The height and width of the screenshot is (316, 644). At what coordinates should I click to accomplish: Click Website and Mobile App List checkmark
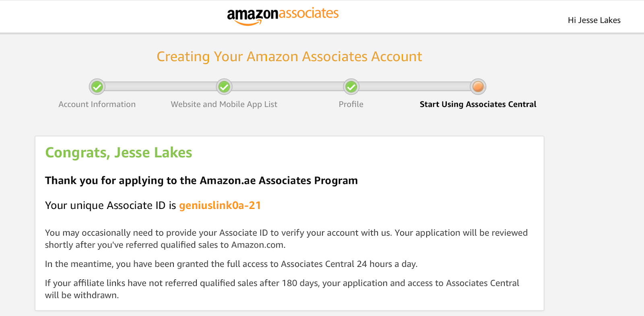coord(224,87)
